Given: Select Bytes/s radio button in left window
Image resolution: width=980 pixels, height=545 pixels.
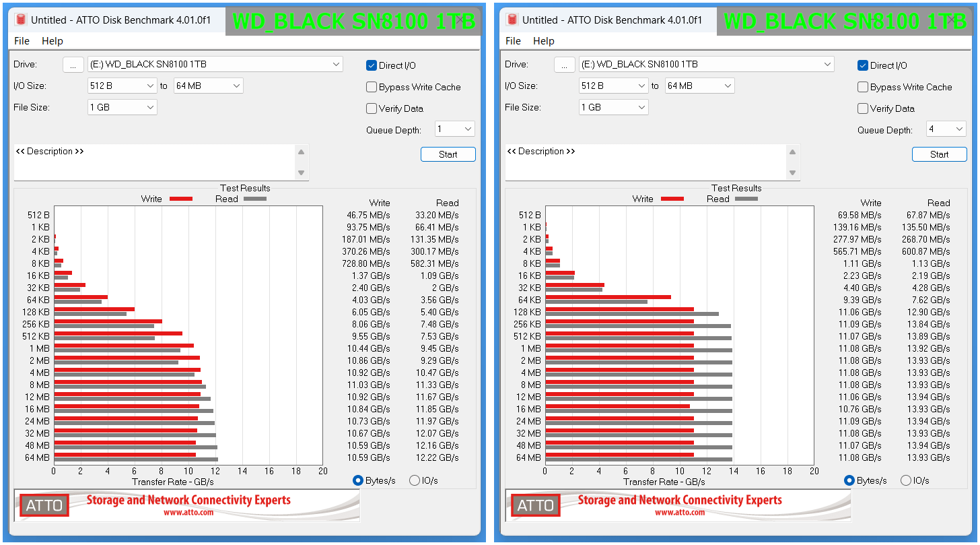Looking at the screenshot, I should pyautogui.click(x=358, y=480).
